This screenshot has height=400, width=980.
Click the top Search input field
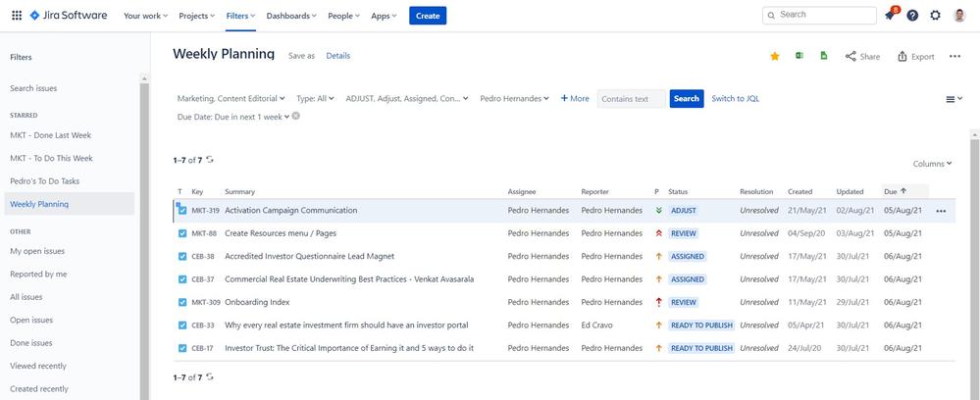[x=819, y=15]
